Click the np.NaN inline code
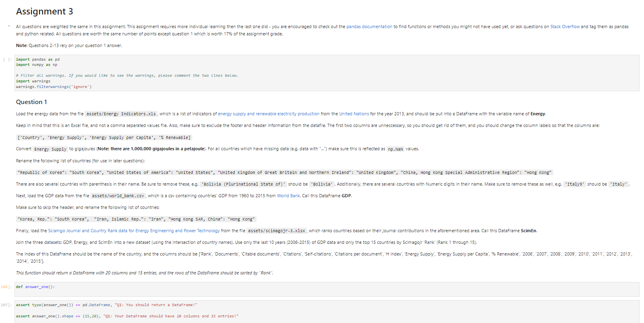Viewport: 644px width, 323px height. [395, 149]
